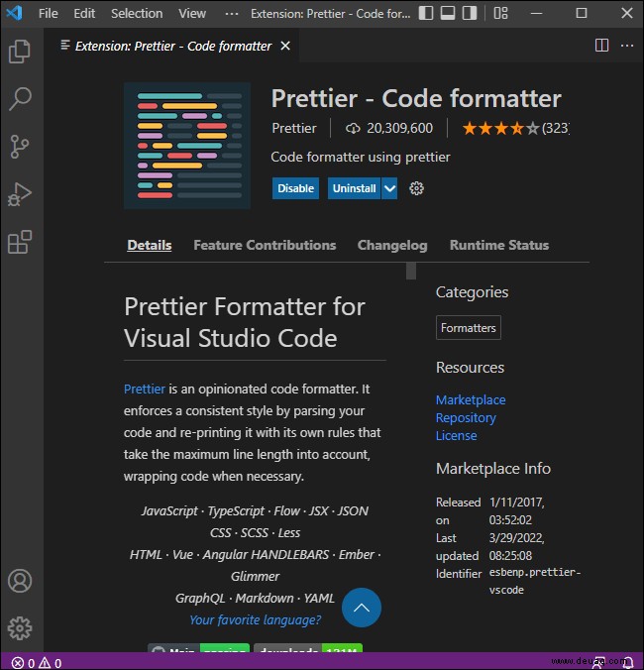Follow the Prettier link in description

click(x=145, y=389)
